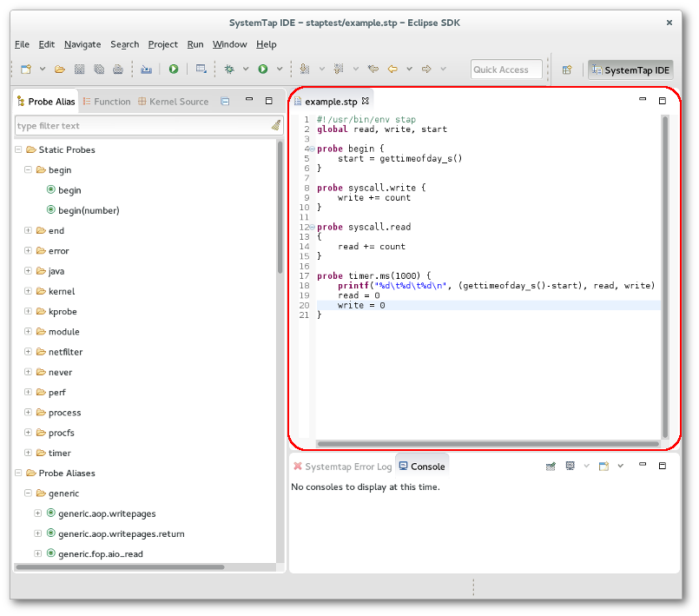
Task: Open the Edit menu
Action: tap(46, 44)
